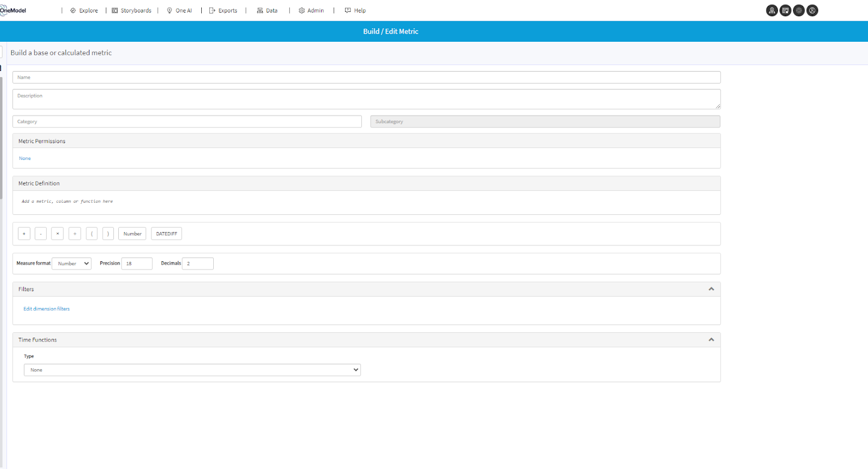The width and height of the screenshot is (868, 469).
Task: Click the OneModel logo
Action: tap(14, 10)
